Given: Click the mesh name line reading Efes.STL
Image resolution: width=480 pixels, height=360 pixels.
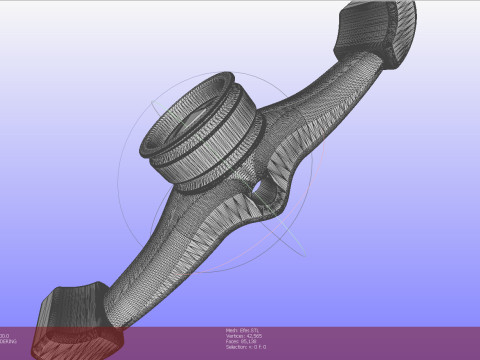Looking at the screenshot, I should 242,331.
